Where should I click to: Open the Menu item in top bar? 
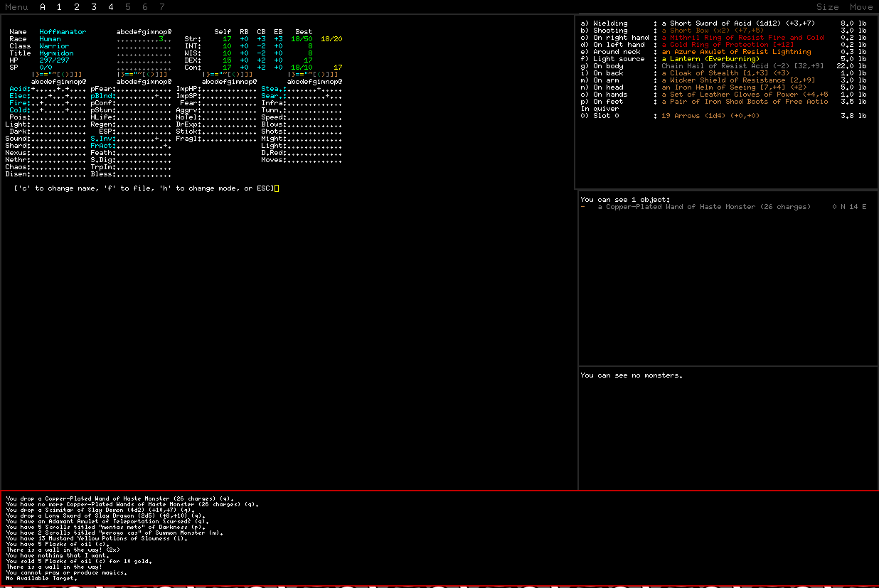16,7
